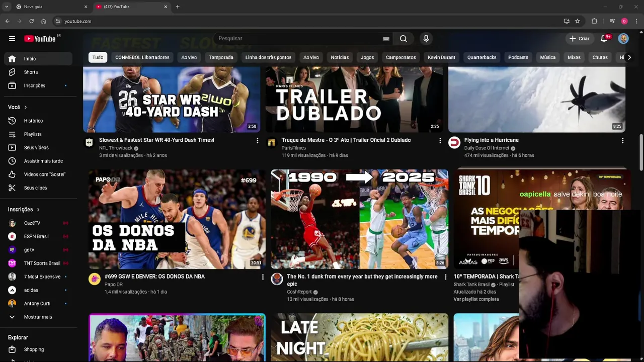
Task: Go to the YouTube logo home link
Action: point(40,39)
